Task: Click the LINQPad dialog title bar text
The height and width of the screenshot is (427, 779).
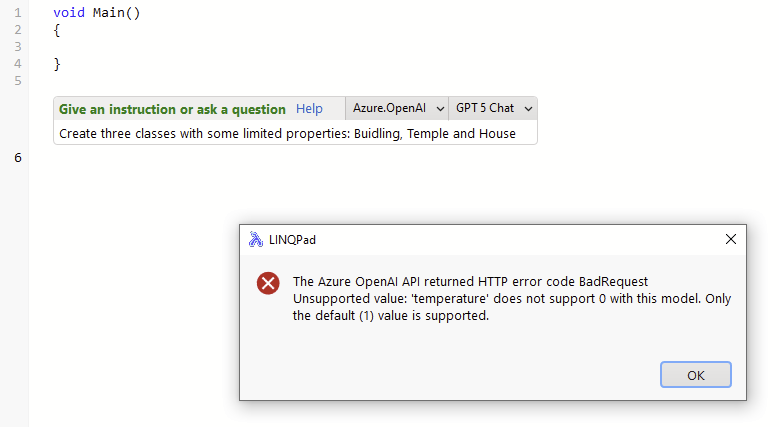Action: coord(292,240)
